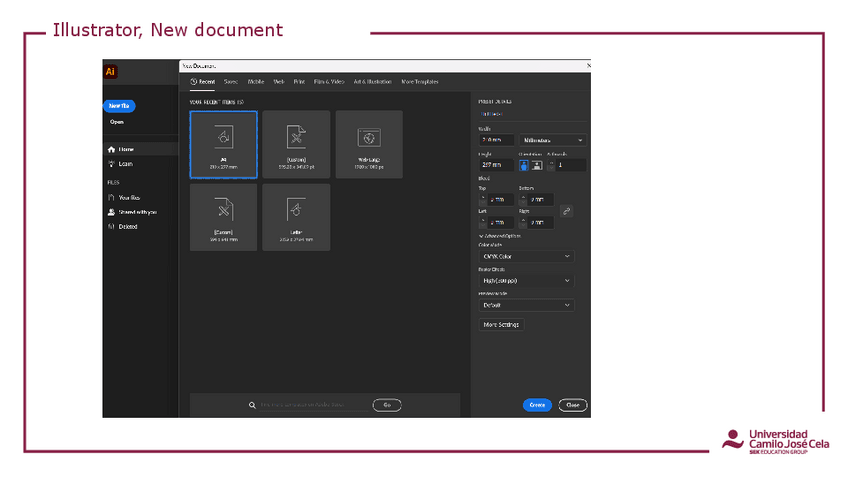
Task: Open Shared with you files
Action: tap(112, 212)
